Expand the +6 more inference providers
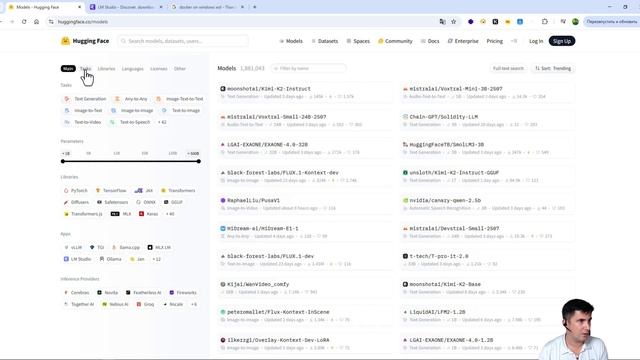640x360 pixels. (x=194, y=304)
